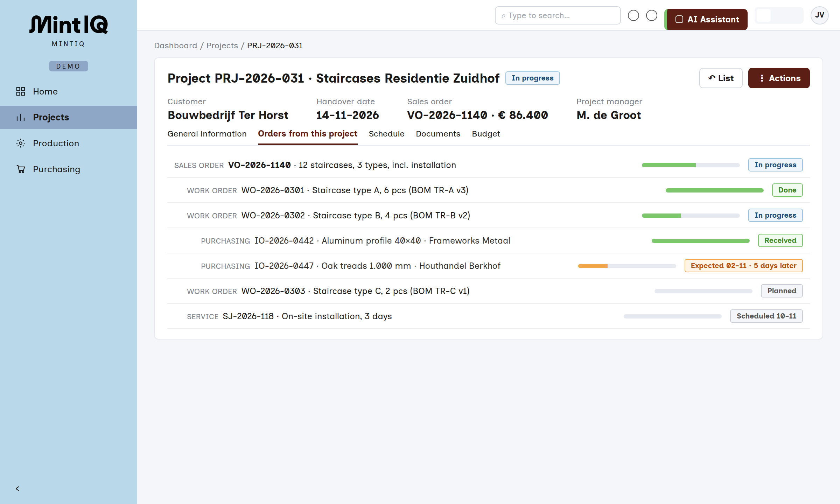Click the Purchasing cart icon
Screen dimensions: 840x504
click(x=21, y=169)
